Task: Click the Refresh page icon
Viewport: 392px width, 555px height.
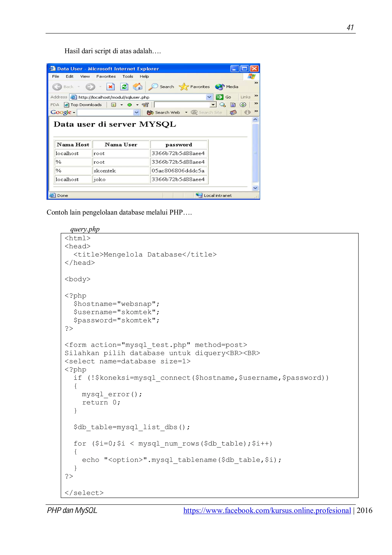Action: (x=124, y=87)
